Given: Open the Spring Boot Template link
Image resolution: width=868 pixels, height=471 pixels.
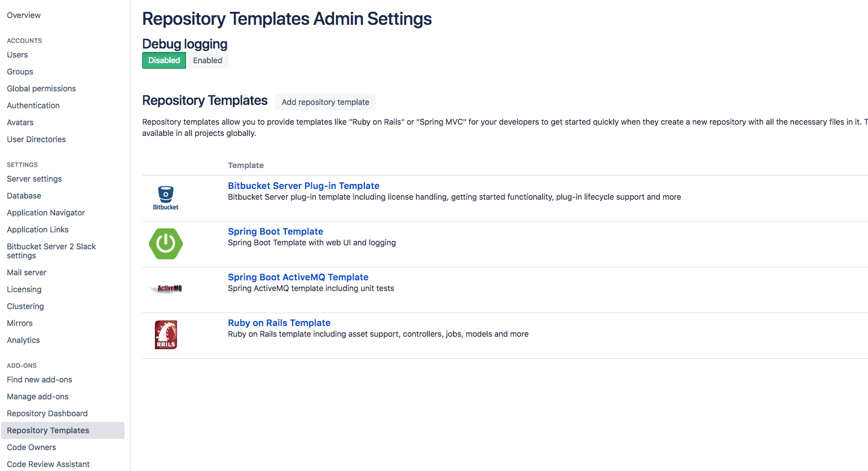Looking at the screenshot, I should [275, 231].
